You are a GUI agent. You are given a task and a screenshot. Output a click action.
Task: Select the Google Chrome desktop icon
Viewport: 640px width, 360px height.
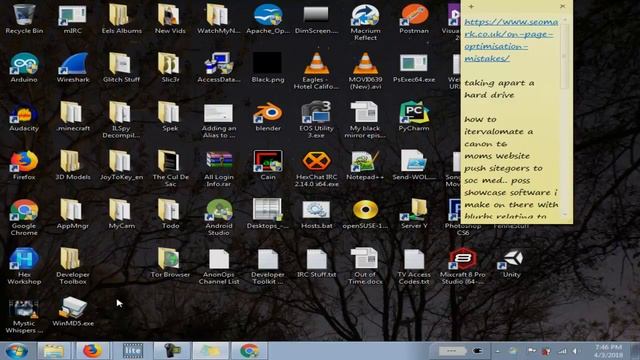[x=24, y=217]
